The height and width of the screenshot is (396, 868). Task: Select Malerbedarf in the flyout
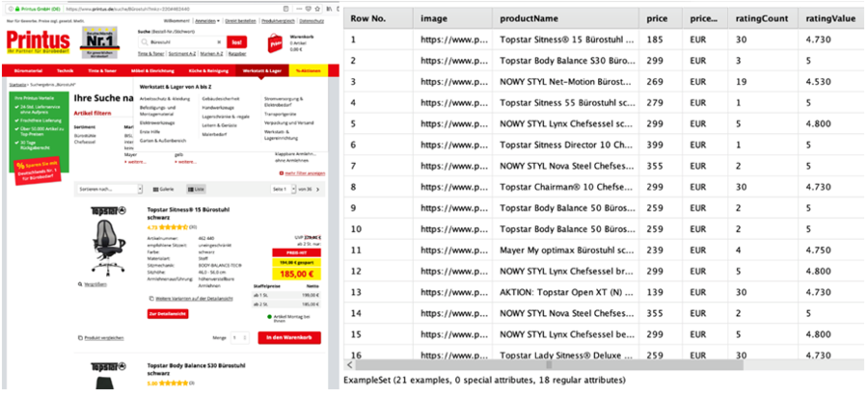click(214, 134)
